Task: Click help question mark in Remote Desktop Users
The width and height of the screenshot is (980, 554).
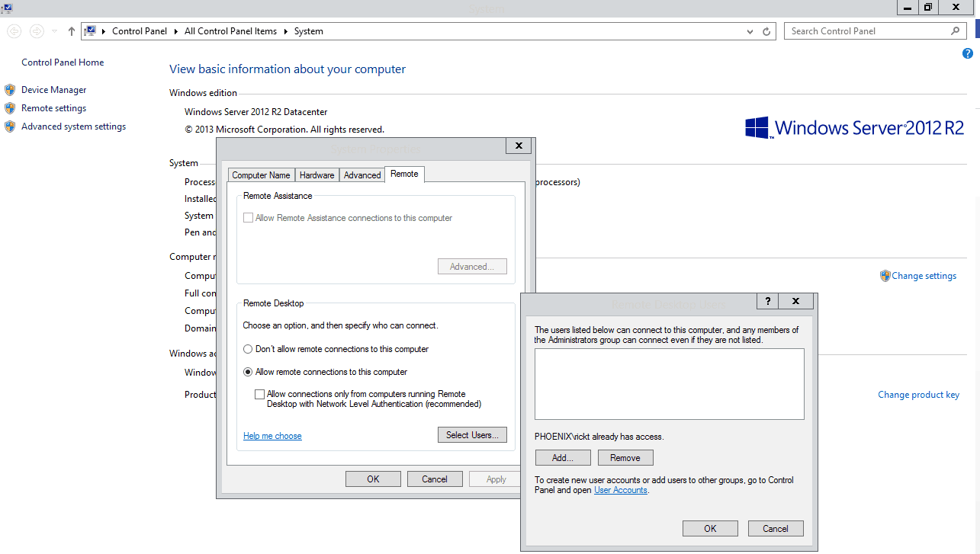Action: 767,301
